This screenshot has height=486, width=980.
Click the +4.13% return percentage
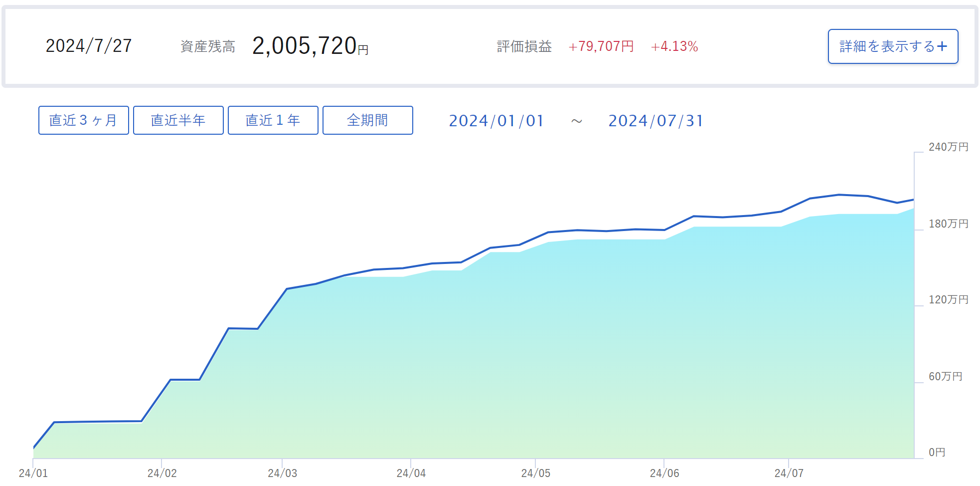[x=674, y=46]
